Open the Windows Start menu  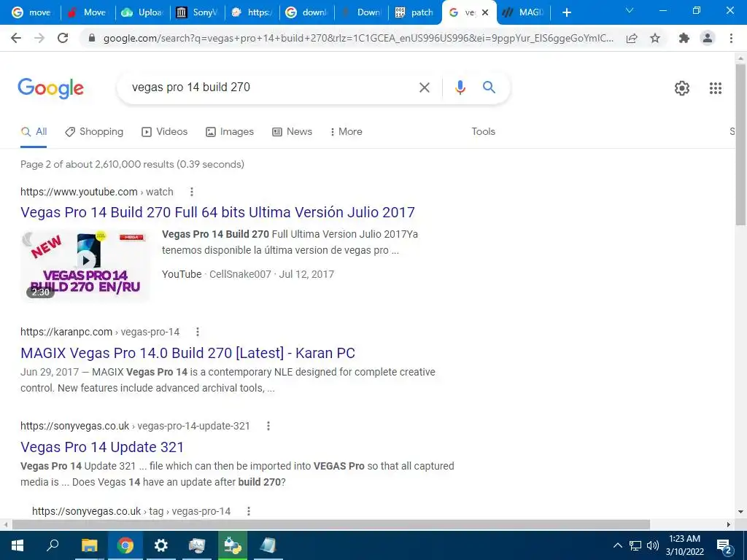18,545
